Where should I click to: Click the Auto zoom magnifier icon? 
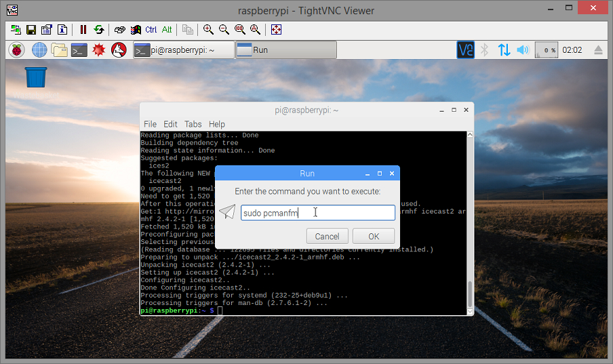(x=255, y=30)
